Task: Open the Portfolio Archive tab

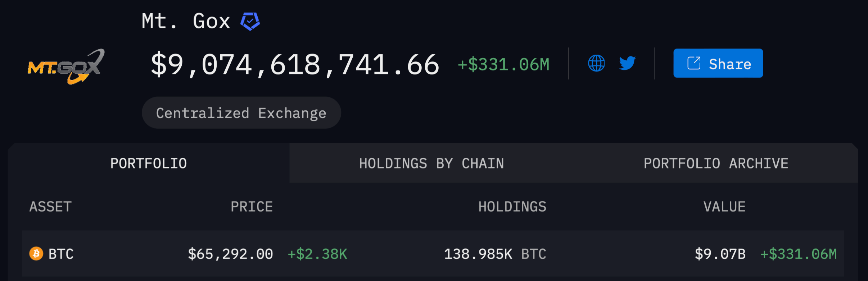Action: point(716,163)
